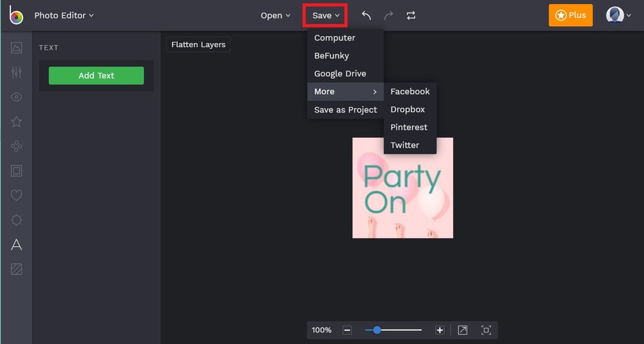Undo the last edit
644x344 pixels.
coord(366,15)
